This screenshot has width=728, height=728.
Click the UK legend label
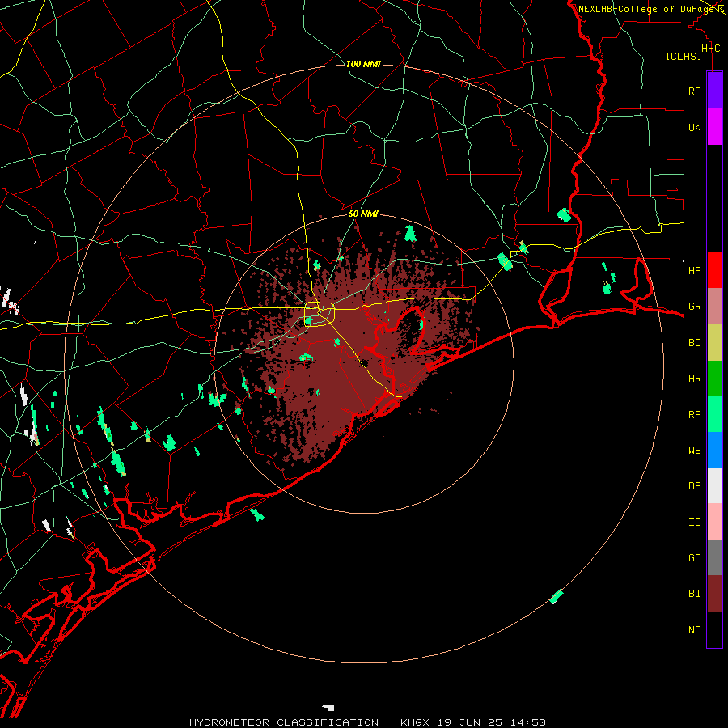point(694,127)
